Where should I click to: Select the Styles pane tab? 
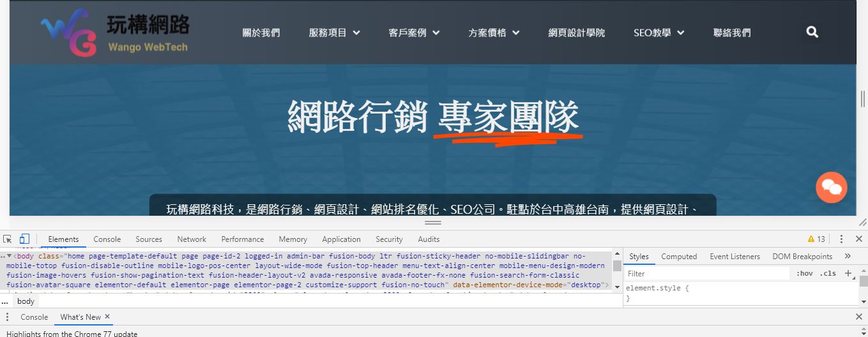click(639, 257)
